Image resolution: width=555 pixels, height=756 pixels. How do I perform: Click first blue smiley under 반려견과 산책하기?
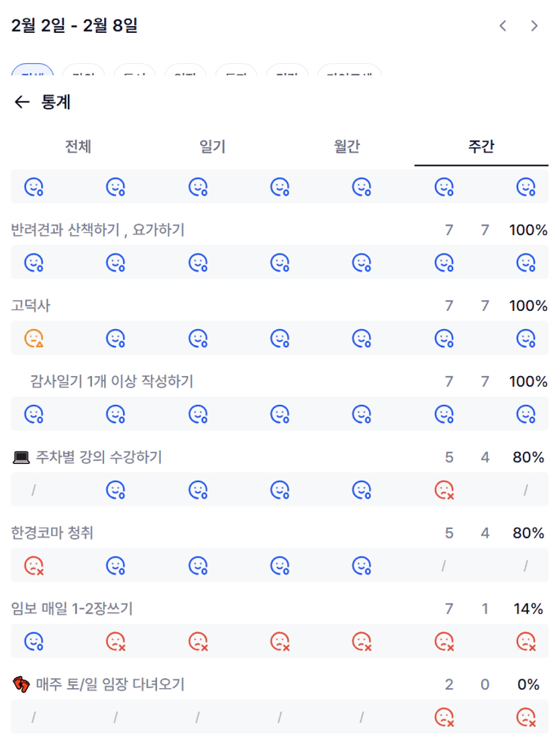(34, 262)
